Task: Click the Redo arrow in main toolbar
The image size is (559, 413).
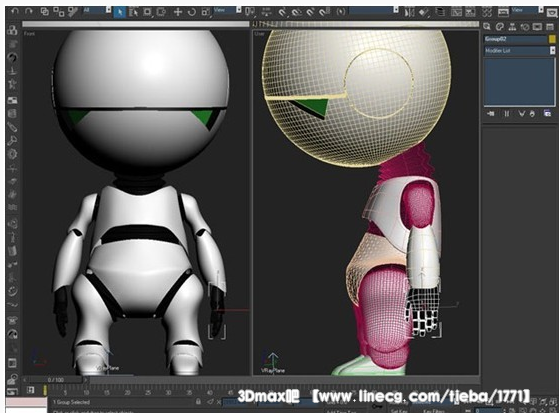Action: point(29,11)
